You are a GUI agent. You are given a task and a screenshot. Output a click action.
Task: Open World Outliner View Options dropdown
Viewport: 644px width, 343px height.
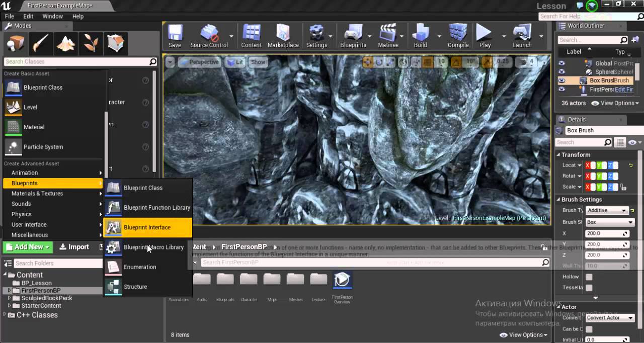[x=615, y=103]
